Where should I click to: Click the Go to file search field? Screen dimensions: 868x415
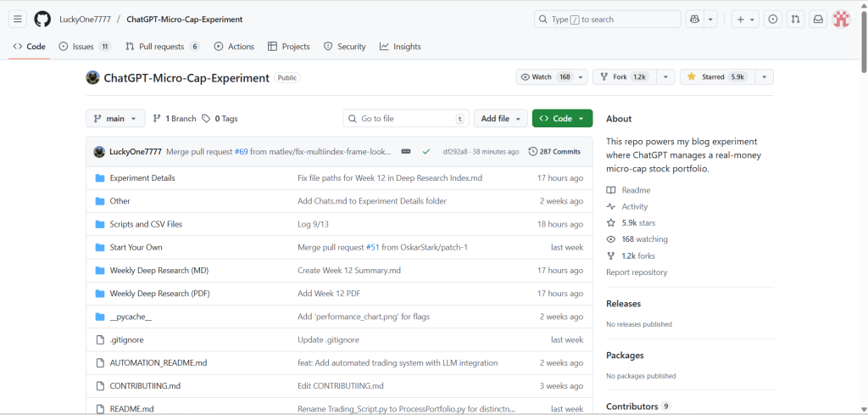tap(406, 119)
